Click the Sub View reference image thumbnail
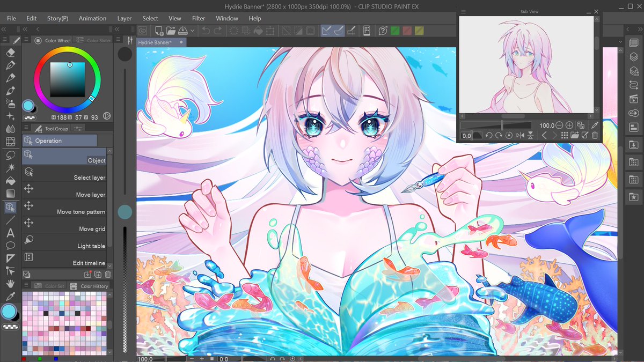644x362 pixels. (526, 64)
